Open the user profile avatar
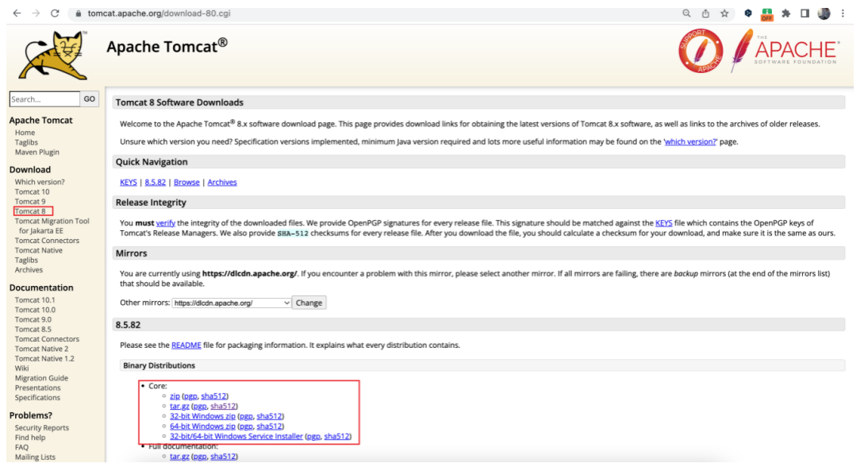This screenshot has height=467, width=868. tap(824, 14)
